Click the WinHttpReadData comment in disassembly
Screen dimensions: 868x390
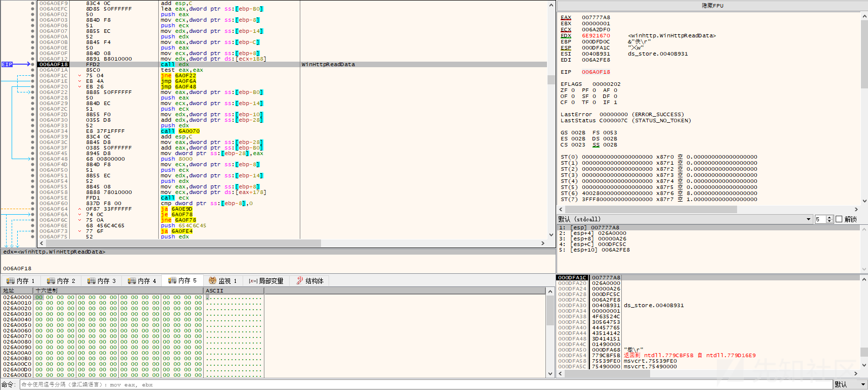coord(328,65)
